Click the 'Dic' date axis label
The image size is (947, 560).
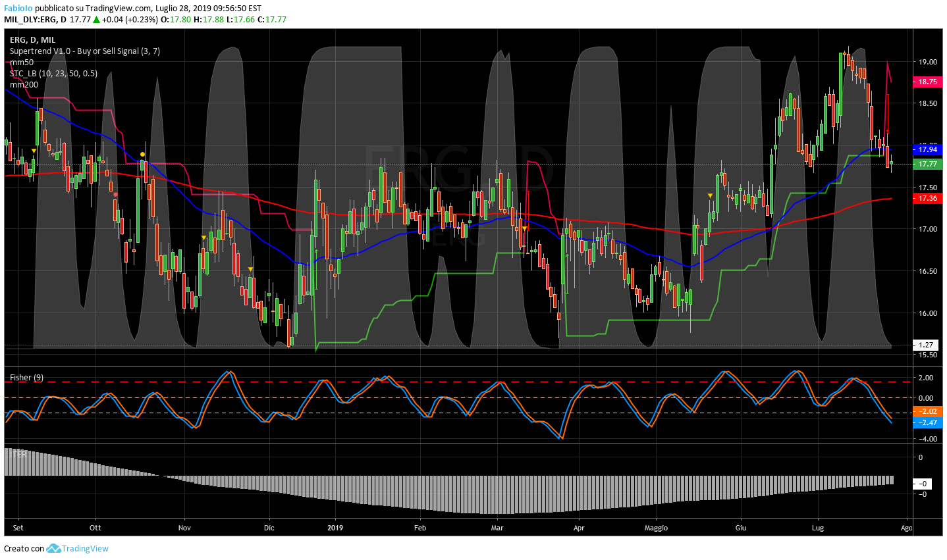269,528
